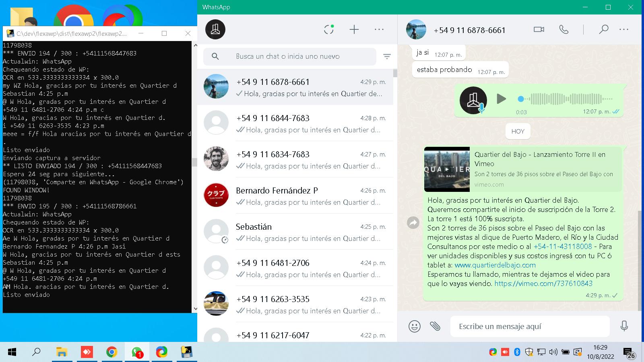Open the www.quartierdelbajo.com link
The width and height of the screenshot is (644, 362).
[x=495, y=265]
